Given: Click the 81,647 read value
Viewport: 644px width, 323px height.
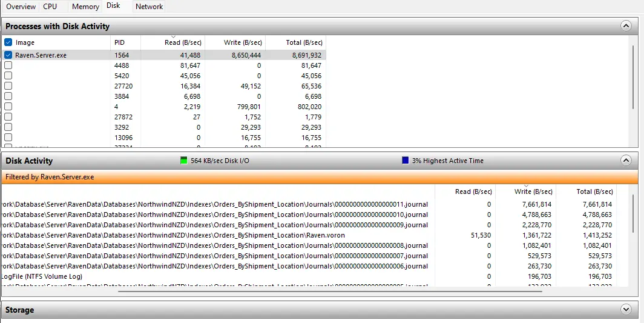Looking at the screenshot, I should [x=190, y=65].
